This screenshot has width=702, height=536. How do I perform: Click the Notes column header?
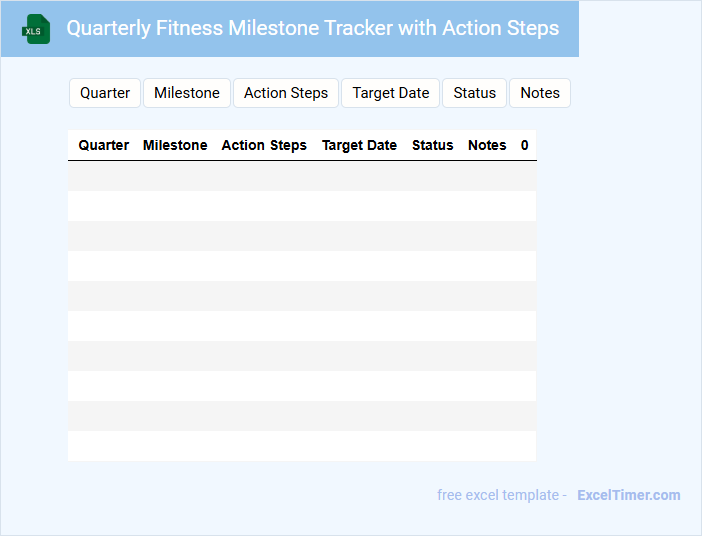tap(487, 145)
